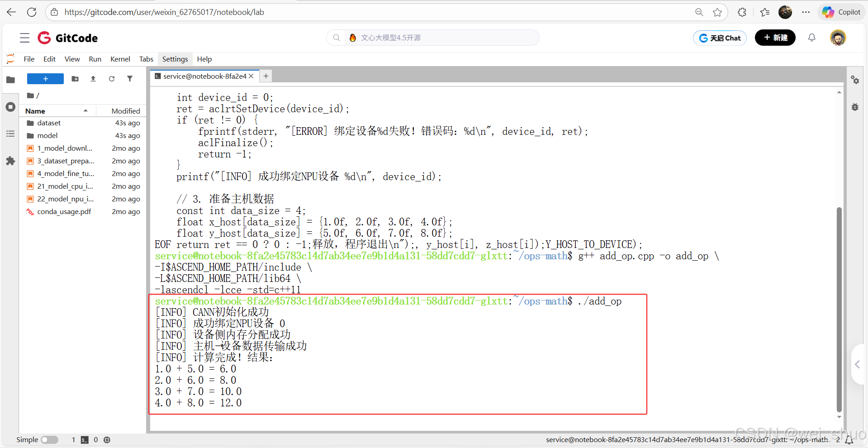Viewport: 868px width, 448px height.
Task: Open the Tabs menu
Action: [146, 59]
